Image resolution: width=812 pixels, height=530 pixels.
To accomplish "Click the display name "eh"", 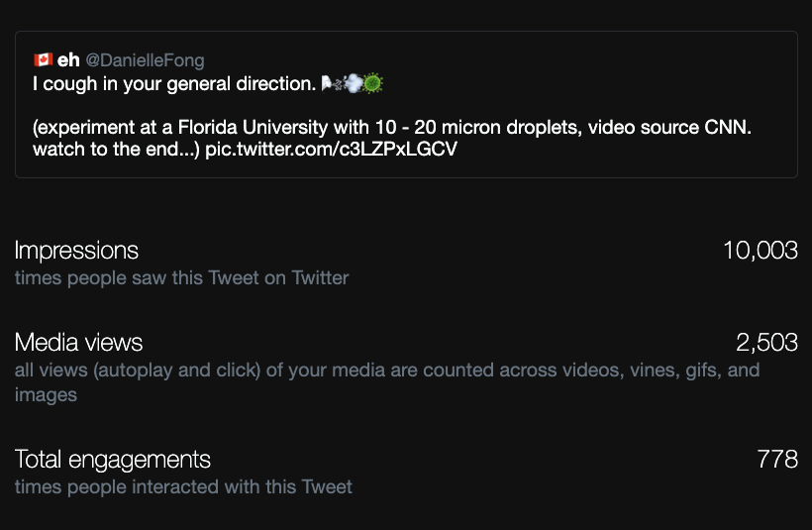I will pos(68,60).
